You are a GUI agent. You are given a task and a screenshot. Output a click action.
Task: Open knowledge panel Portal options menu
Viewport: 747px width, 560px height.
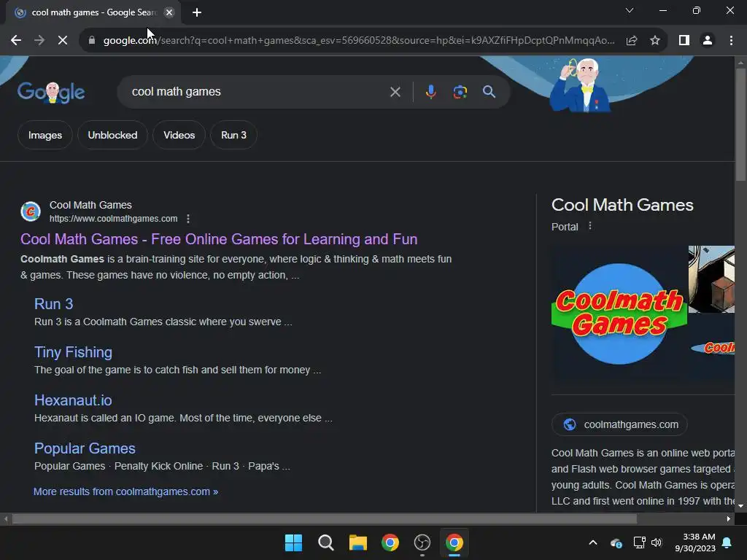click(x=589, y=226)
